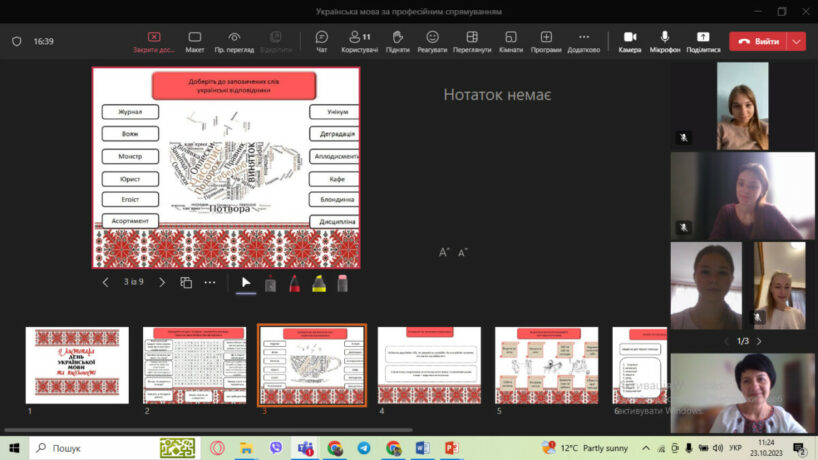Click Закрити to stop presenting
Viewport: 818px width, 460px height.
[154, 41]
